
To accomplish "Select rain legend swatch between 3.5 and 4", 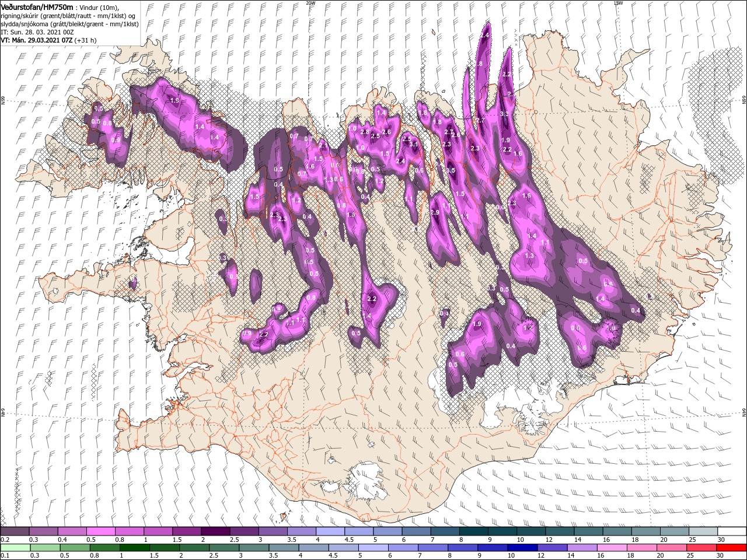I will tap(283, 548).
